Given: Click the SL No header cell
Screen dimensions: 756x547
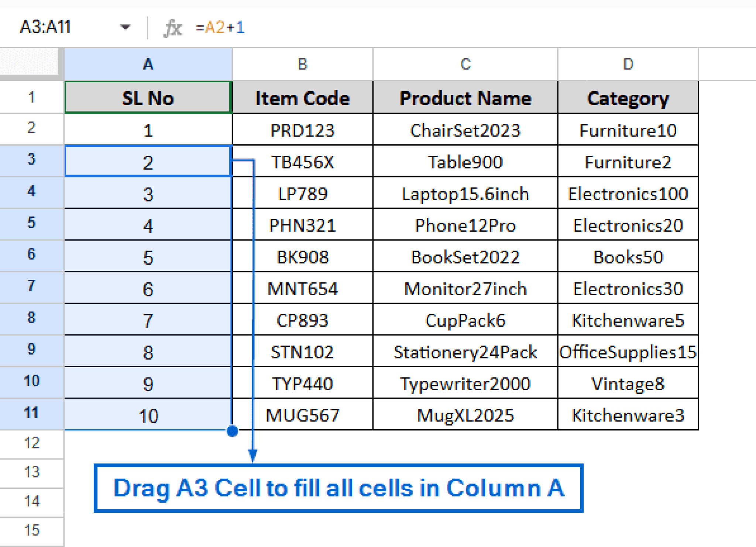Looking at the screenshot, I should pos(148,97).
